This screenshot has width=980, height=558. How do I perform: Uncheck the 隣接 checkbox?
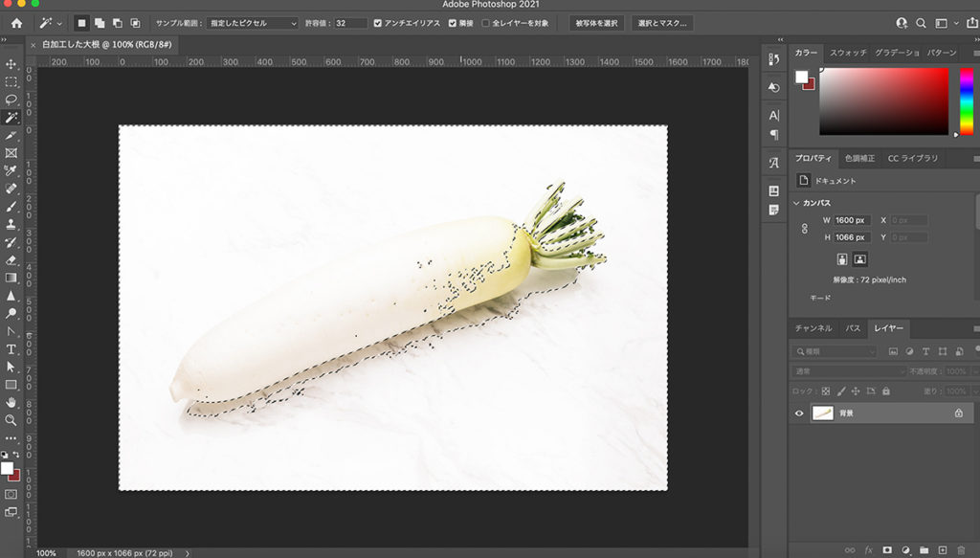pos(453,23)
